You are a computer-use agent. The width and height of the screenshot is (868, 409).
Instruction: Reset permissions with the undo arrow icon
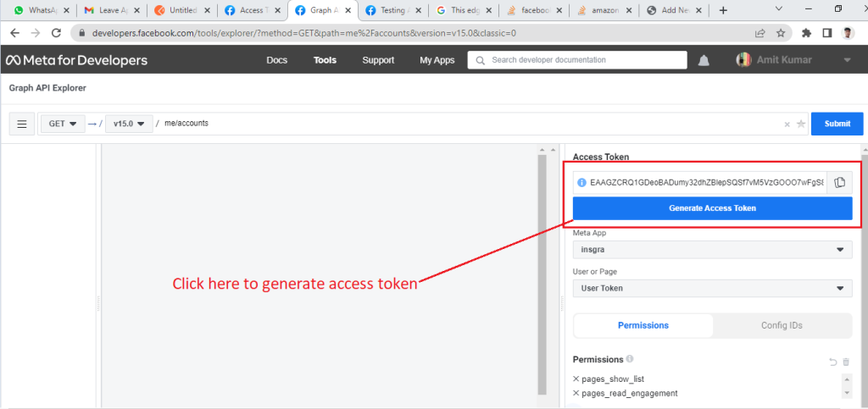click(x=832, y=362)
